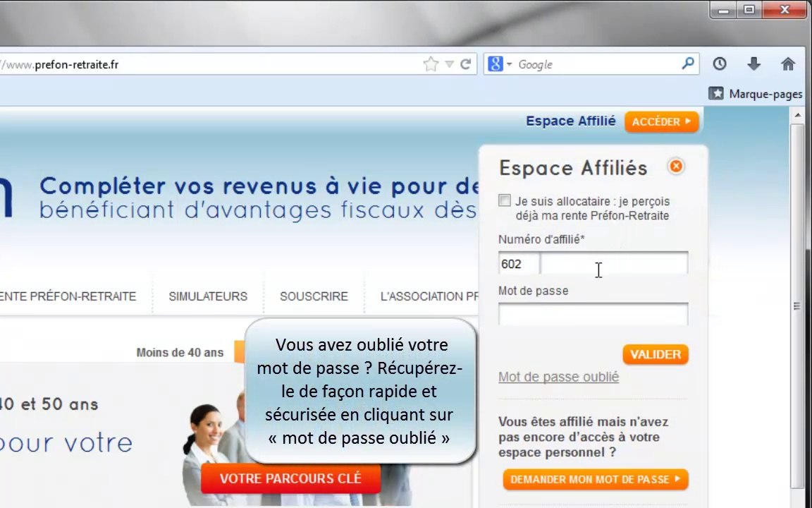Click the Mot de passe field
The height and width of the screenshot is (508, 812).
pyautogui.click(x=593, y=314)
